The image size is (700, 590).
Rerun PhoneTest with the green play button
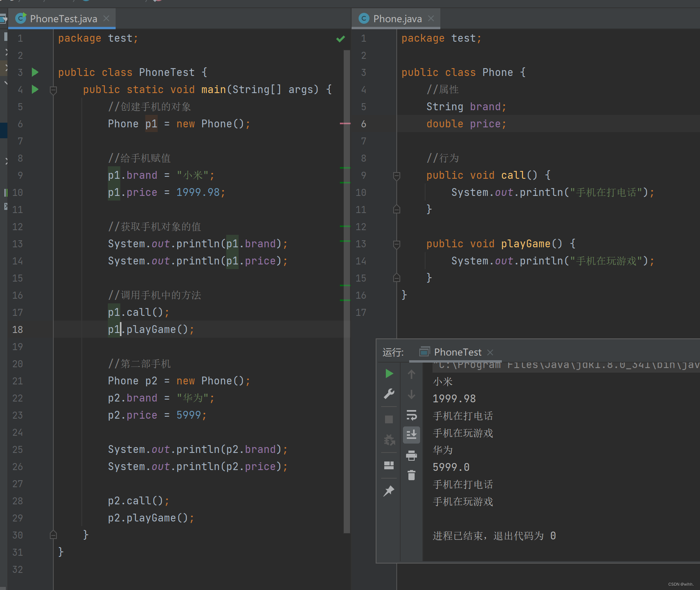tap(389, 373)
